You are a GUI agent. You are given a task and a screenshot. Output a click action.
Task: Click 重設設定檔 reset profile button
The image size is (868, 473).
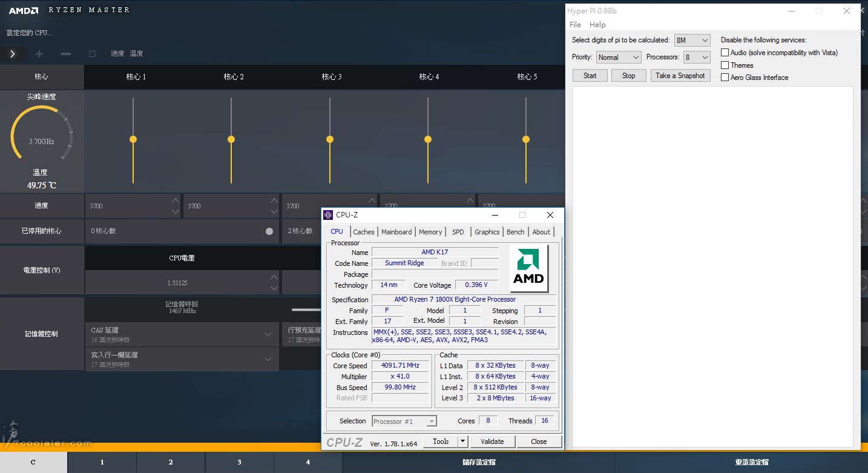point(752,462)
